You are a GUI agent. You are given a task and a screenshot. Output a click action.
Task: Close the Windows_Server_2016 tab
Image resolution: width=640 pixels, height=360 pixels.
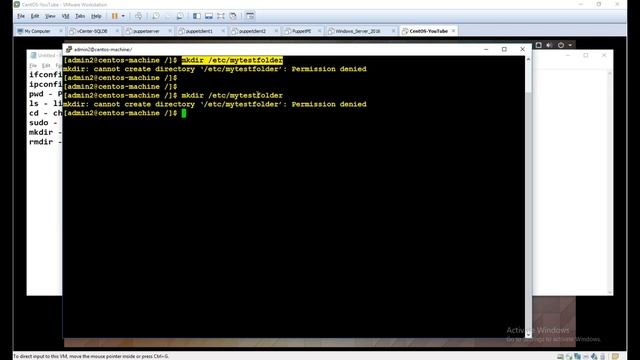pos(393,31)
